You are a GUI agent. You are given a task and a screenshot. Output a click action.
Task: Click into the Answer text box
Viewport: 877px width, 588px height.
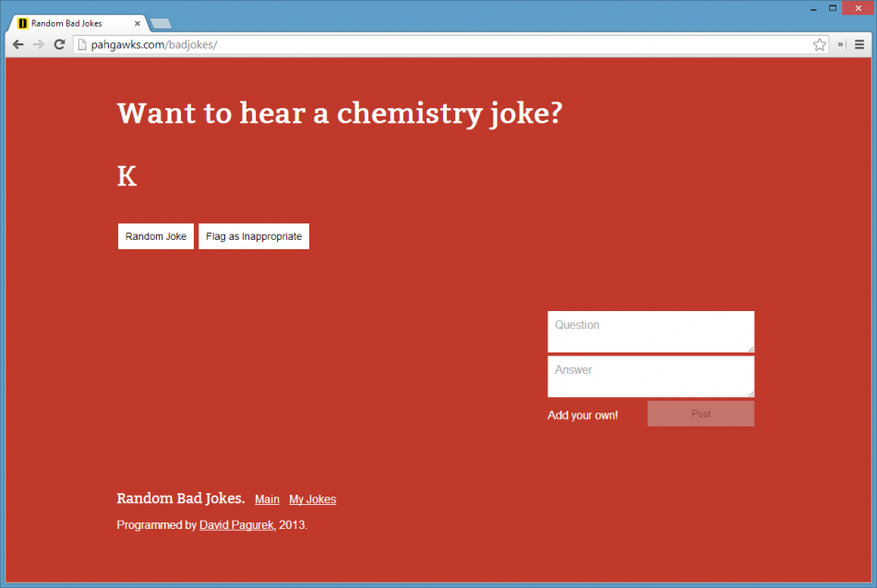[650, 377]
